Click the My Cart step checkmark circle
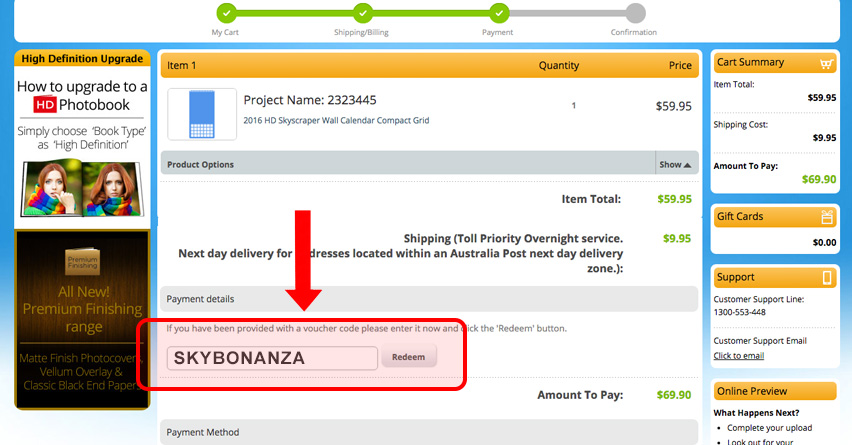 (226, 13)
